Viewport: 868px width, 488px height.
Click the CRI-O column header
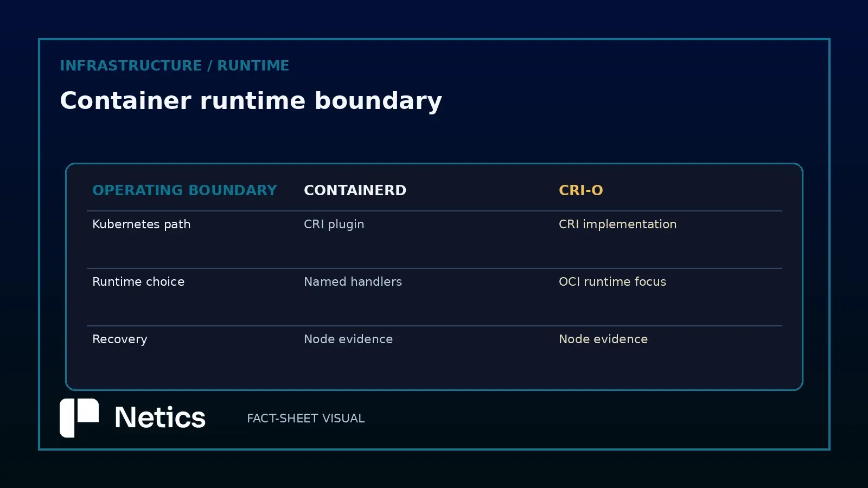pyautogui.click(x=581, y=190)
